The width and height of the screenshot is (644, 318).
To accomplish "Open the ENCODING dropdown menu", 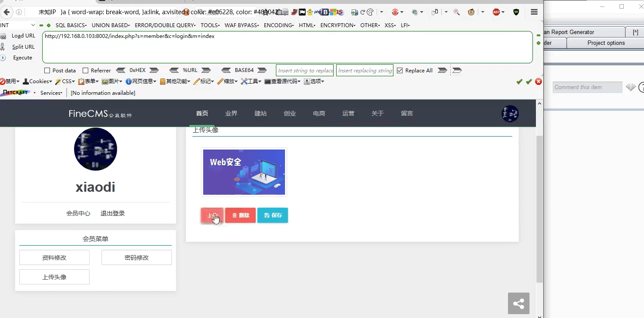I will click(279, 25).
